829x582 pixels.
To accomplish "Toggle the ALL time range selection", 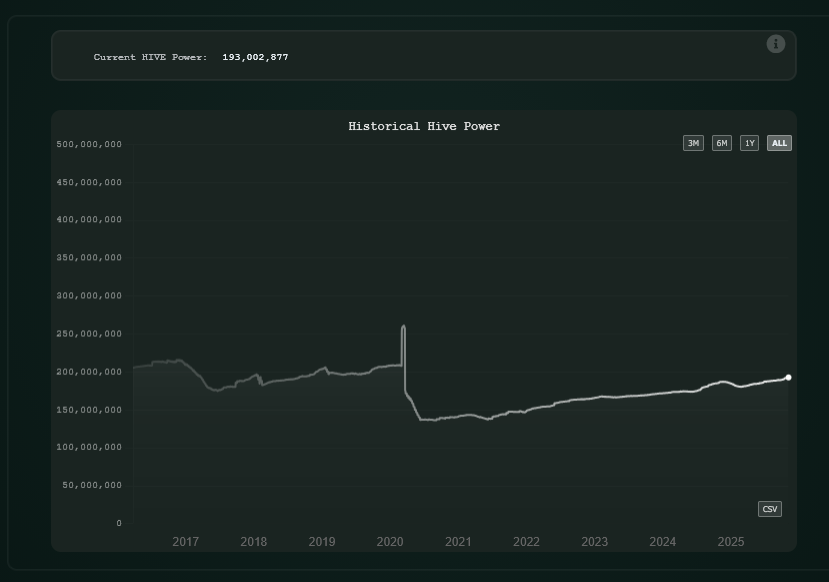I will pyautogui.click(x=779, y=143).
